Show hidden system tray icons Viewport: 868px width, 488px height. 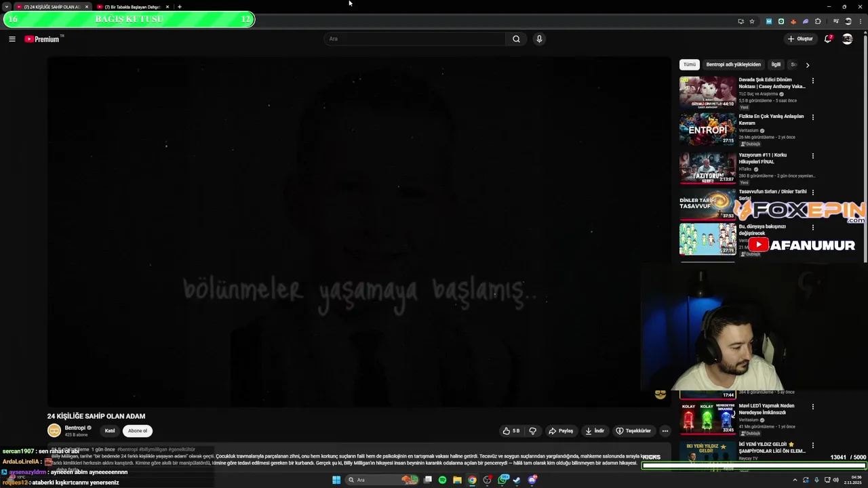[x=795, y=480]
